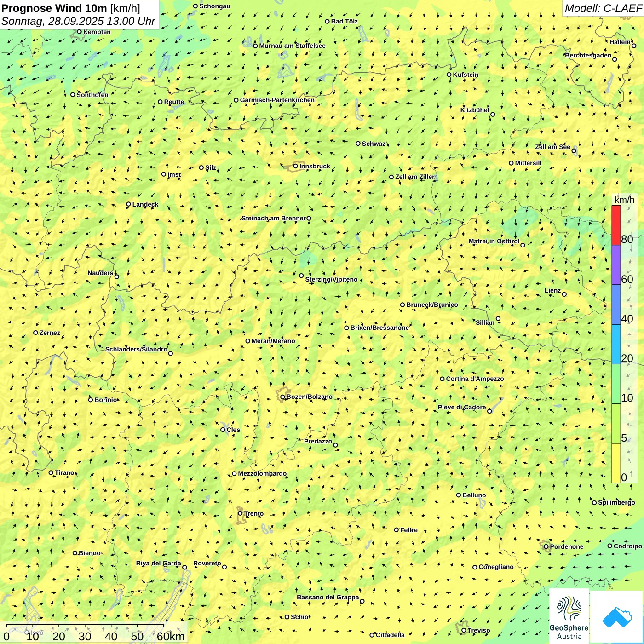Select the lime 5–10 km/h legend color

616,424
